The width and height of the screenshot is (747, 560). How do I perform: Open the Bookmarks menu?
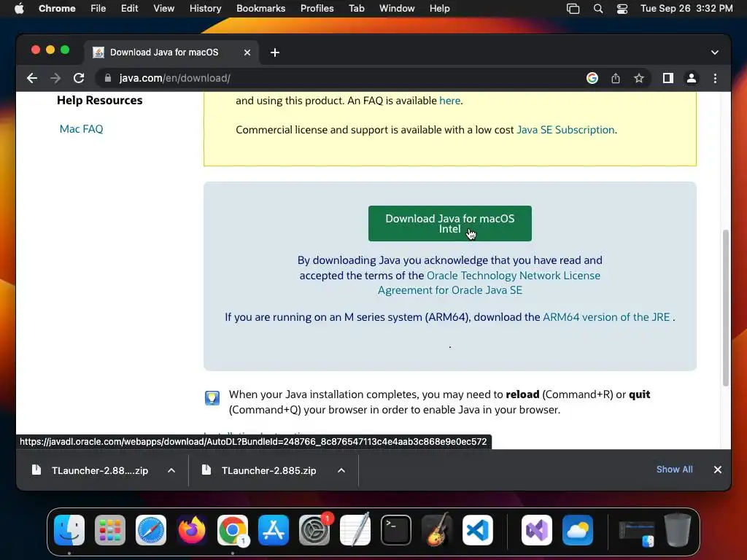[260, 9]
